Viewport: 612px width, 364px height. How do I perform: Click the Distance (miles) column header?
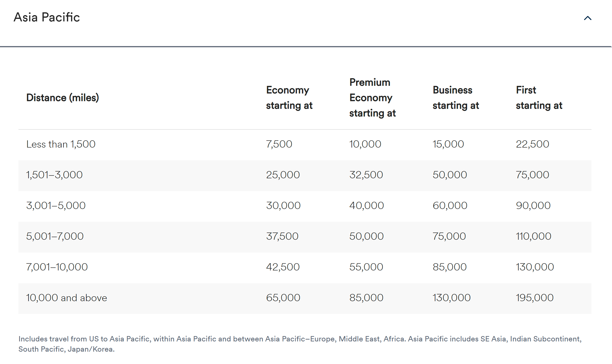pos(62,98)
